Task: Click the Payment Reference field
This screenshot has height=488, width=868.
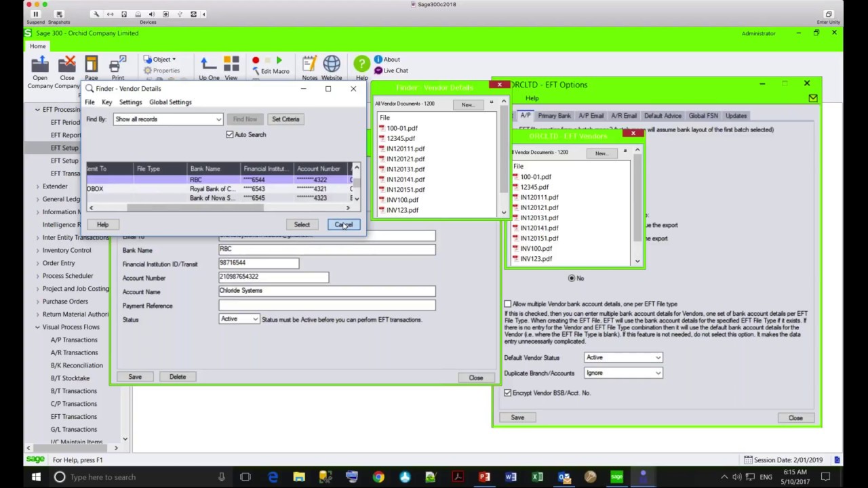Action: [327, 305]
